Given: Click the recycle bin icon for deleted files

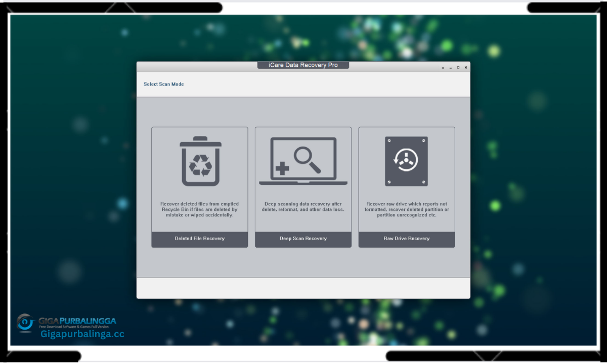Looking at the screenshot, I should tap(201, 161).
